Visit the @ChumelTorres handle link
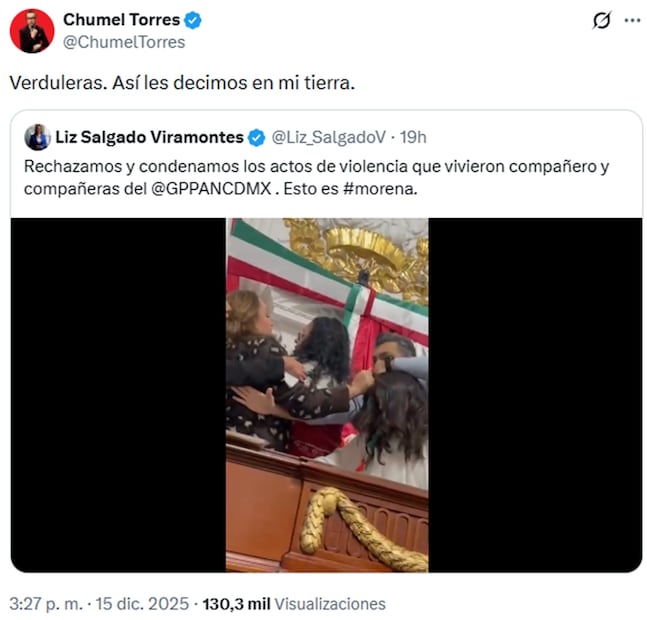 [x=124, y=42]
